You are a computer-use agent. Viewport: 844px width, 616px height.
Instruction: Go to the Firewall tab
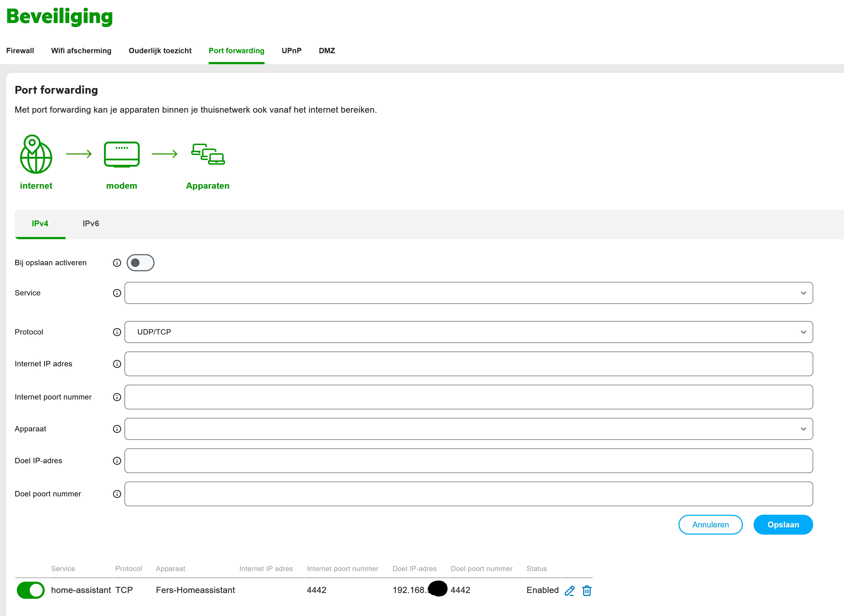tap(20, 51)
